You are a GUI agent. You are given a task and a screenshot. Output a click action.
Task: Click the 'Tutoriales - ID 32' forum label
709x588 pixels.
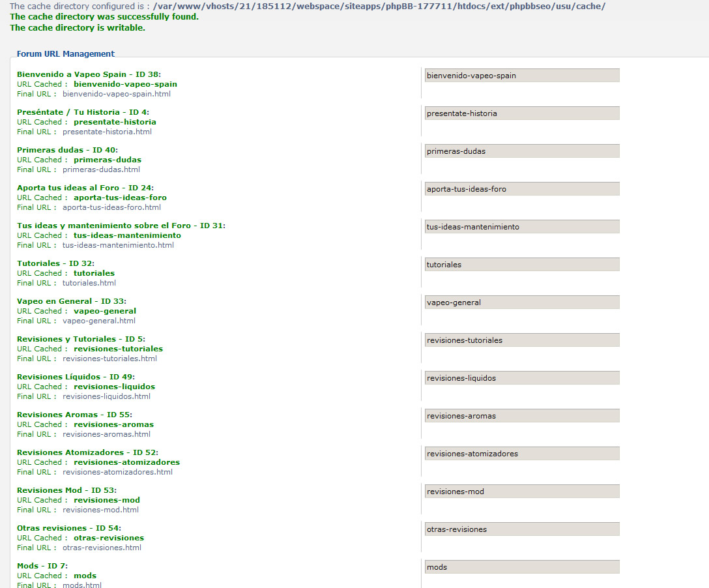(55, 263)
